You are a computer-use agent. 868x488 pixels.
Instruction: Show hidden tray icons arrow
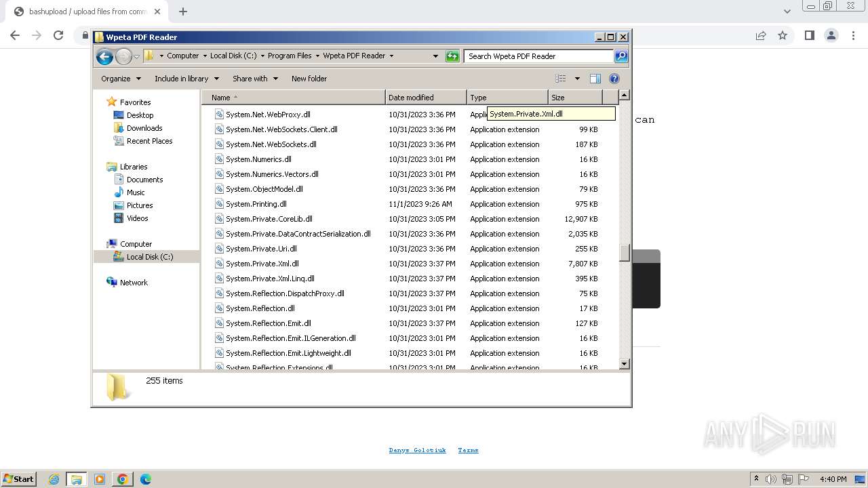pyautogui.click(x=756, y=479)
